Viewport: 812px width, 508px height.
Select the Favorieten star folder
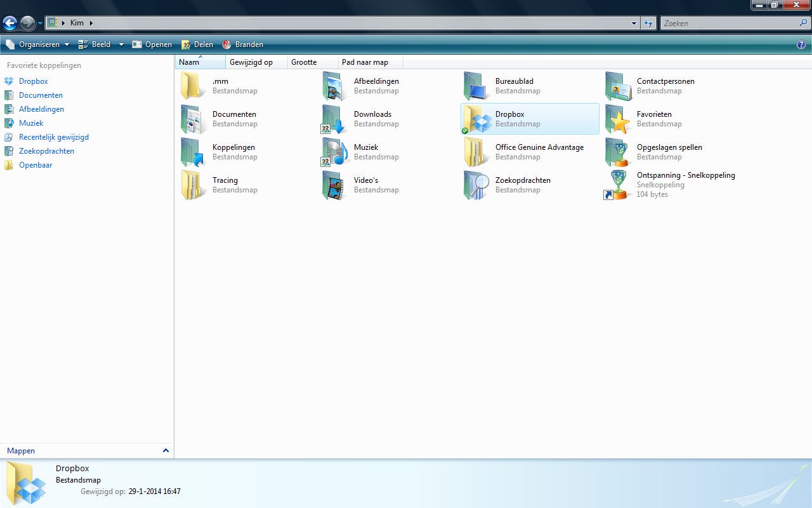pos(618,119)
